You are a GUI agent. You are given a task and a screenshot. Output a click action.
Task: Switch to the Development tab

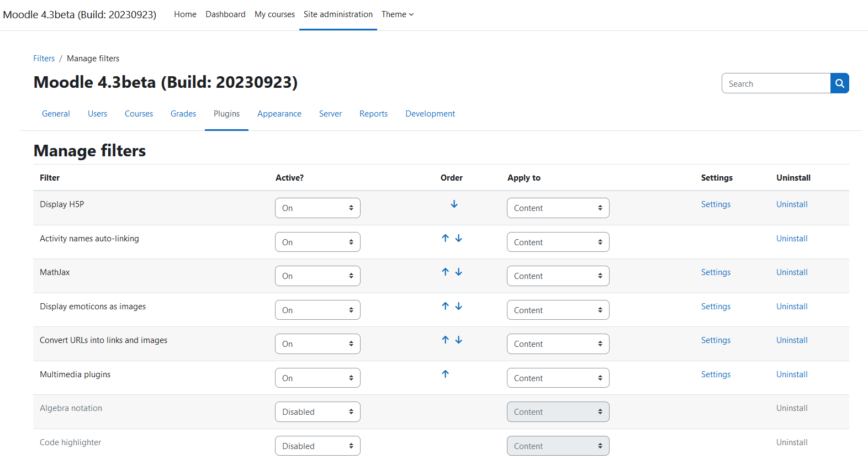coord(430,114)
